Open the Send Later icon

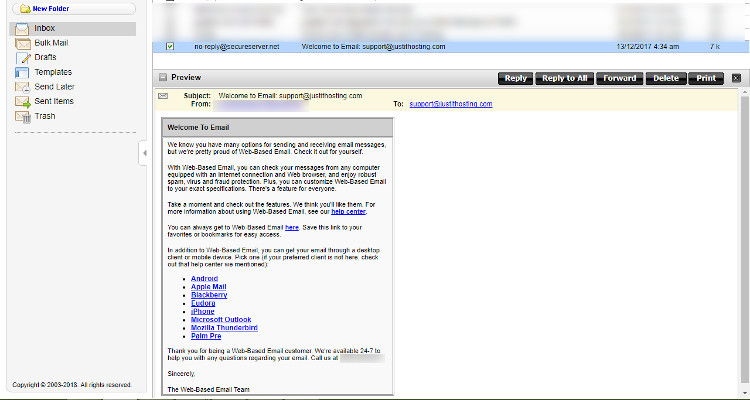click(x=22, y=87)
